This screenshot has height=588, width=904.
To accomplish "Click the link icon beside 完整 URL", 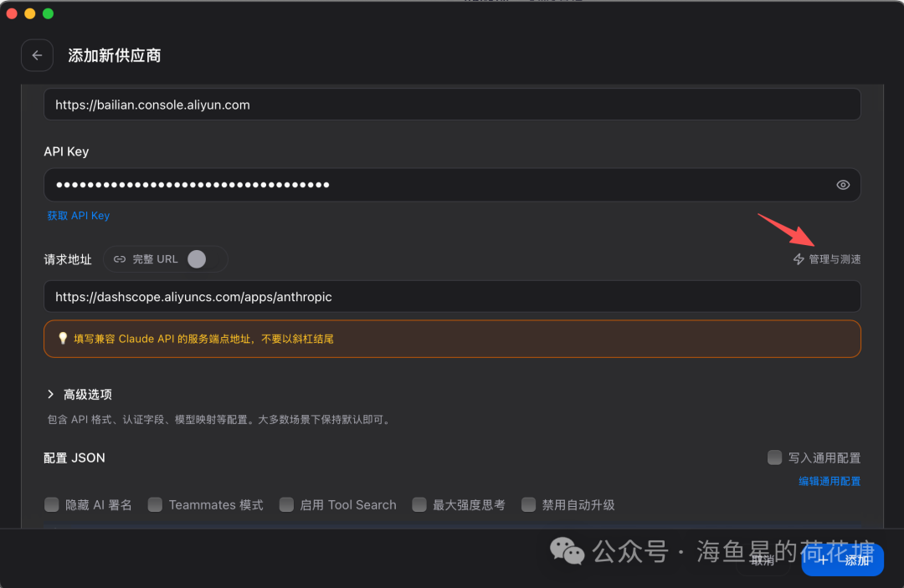I will tap(120, 259).
